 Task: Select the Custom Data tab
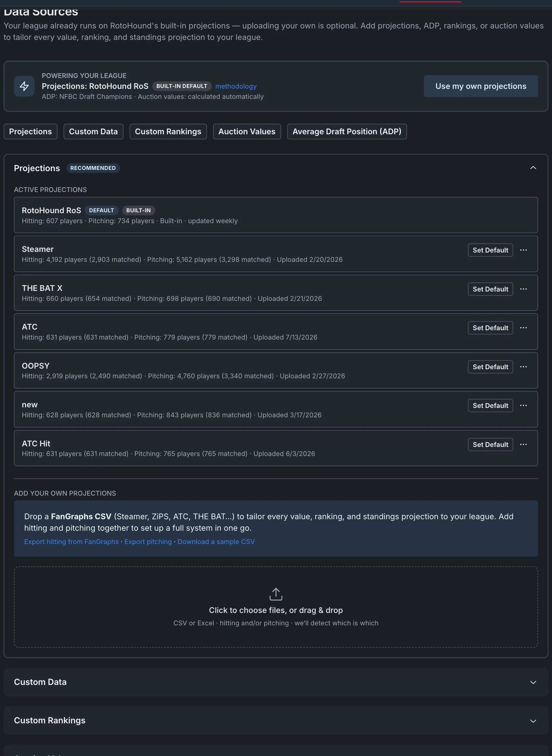coord(93,132)
